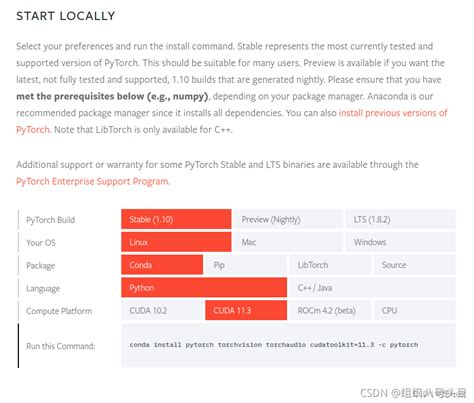The image size is (474, 403).
Task: Select the Conda package option
Action: [x=162, y=265]
